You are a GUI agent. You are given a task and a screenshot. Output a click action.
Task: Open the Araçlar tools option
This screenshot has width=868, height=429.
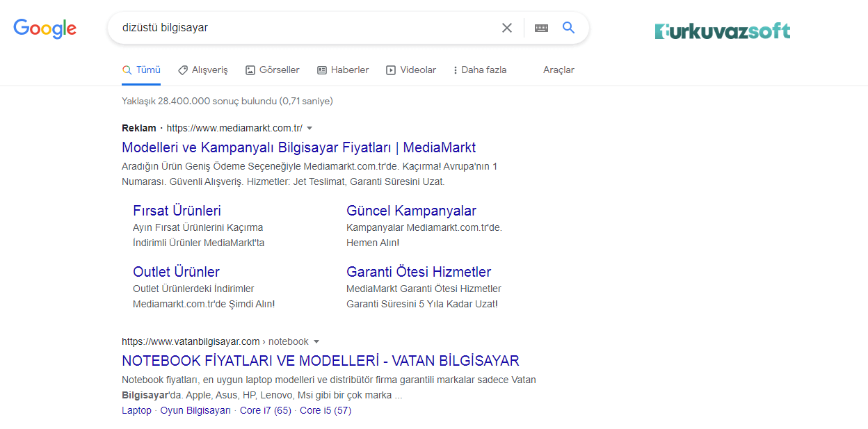558,70
